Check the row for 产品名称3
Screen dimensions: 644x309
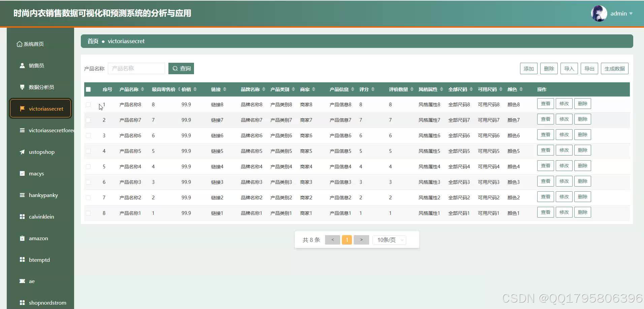(88, 182)
